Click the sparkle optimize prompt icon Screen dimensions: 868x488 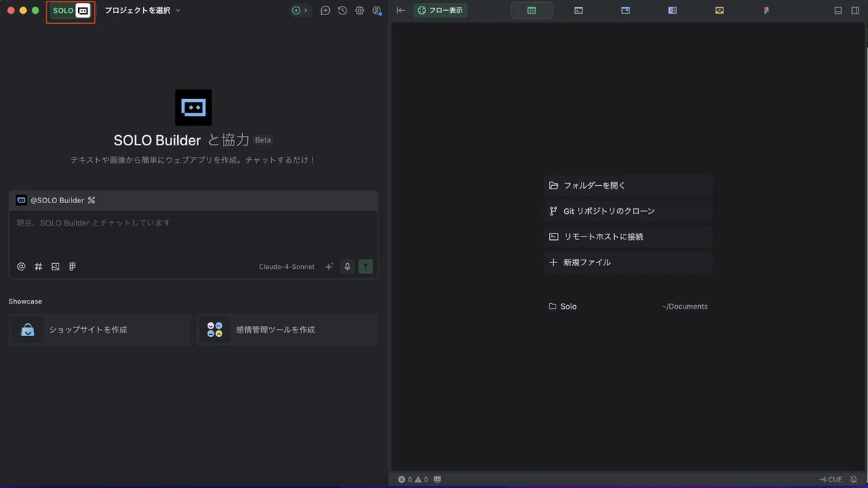click(329, 267)
